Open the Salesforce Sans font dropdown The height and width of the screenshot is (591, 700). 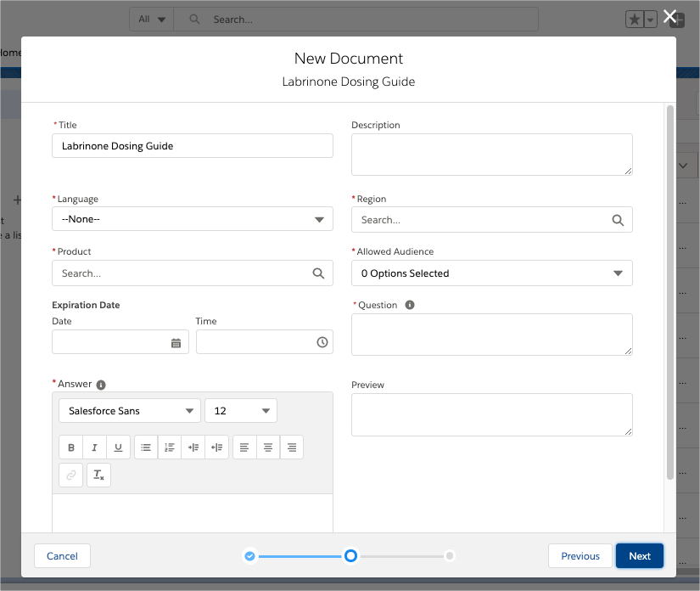tap(130, 411)
